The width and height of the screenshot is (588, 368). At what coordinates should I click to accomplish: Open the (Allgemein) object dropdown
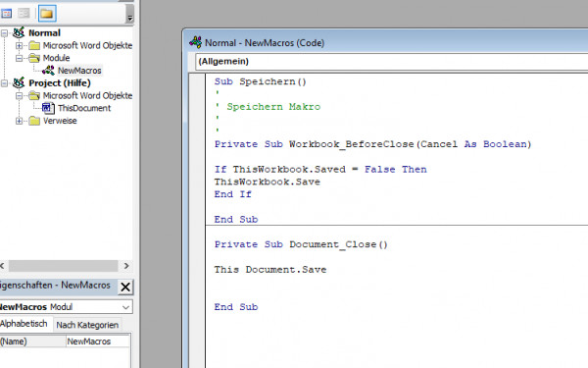coord(391,61)
